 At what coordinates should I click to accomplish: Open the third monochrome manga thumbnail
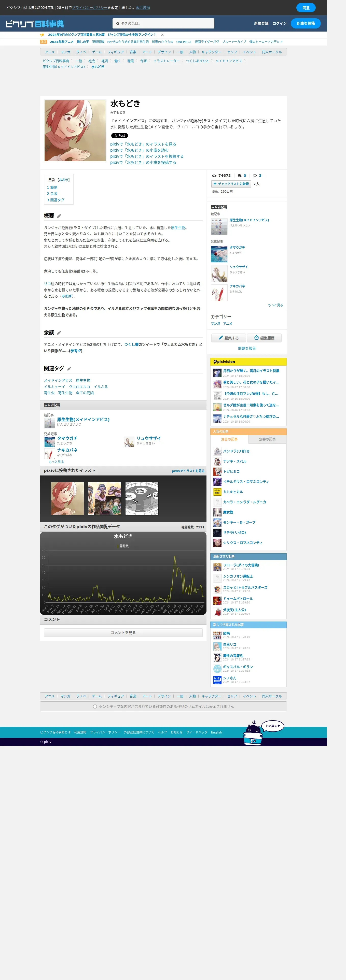pyautogui.click(x=142, y=499)
